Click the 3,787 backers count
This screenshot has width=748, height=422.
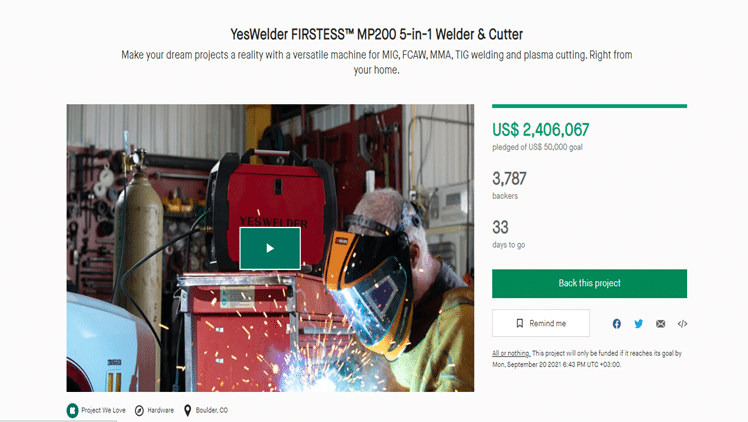click(x=509, y=179)
